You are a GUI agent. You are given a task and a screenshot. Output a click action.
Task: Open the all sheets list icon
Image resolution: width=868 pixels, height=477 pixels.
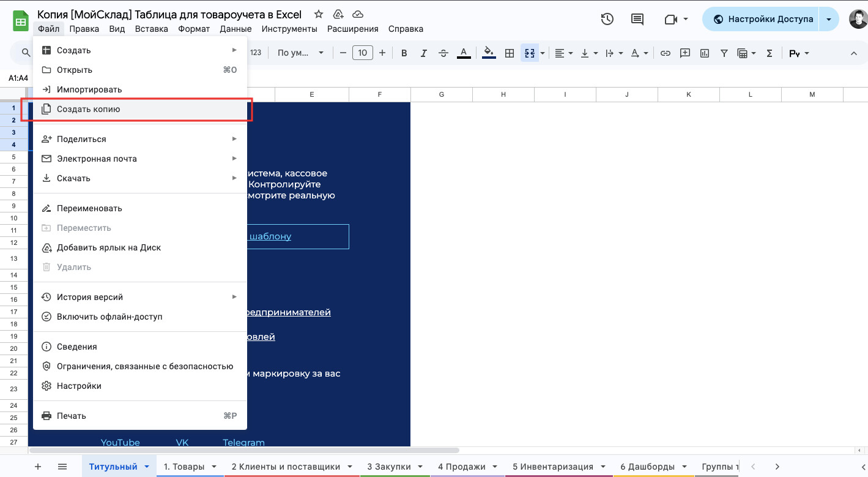pyautogui.click(x=62, y=467)
